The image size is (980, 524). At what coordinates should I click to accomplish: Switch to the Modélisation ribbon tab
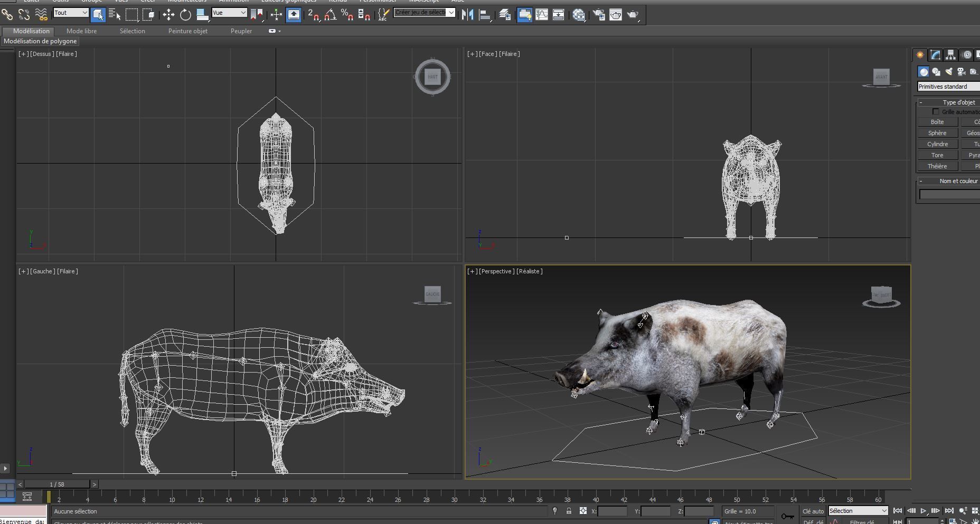(31, 31)
